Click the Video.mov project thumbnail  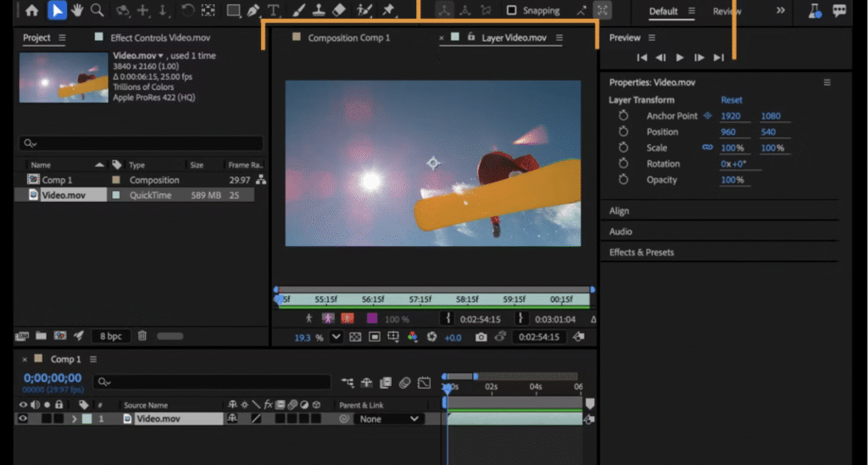point(64,77)
